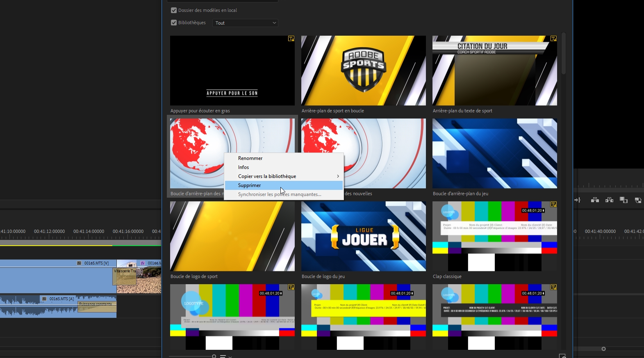Toggle the 'Dossier des modèles en local' checkbox
This screenshot has width=644, height=358.
coord(174,10)
